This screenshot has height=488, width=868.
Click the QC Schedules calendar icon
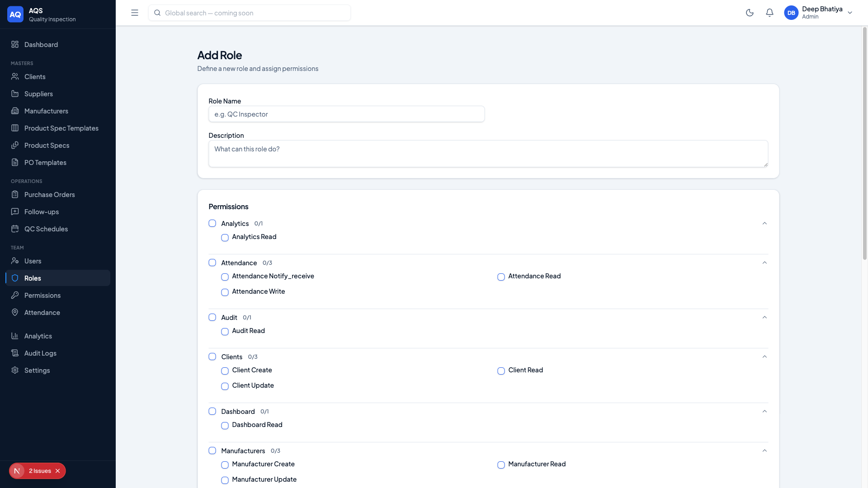(x=15, y=229)
